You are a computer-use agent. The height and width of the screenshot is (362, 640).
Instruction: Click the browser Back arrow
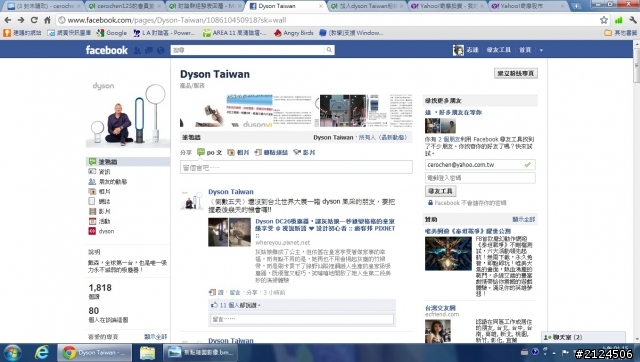point(7,20)
